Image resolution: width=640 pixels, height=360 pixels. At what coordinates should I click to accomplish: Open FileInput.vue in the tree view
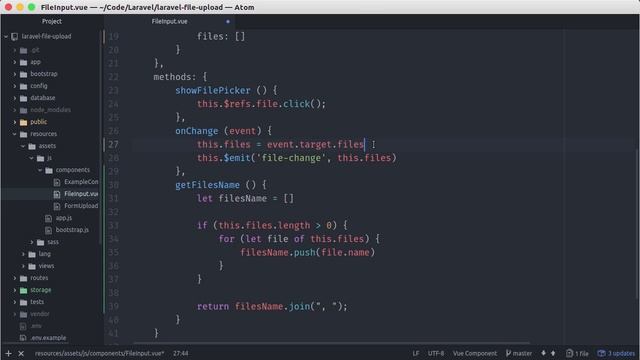point(81,194)
